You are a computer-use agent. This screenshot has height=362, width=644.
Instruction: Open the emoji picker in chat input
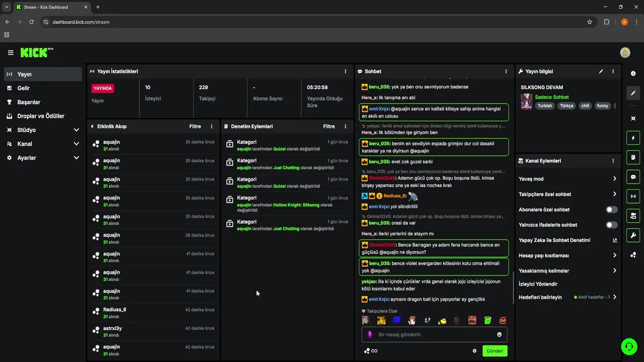tap(500, 334)
